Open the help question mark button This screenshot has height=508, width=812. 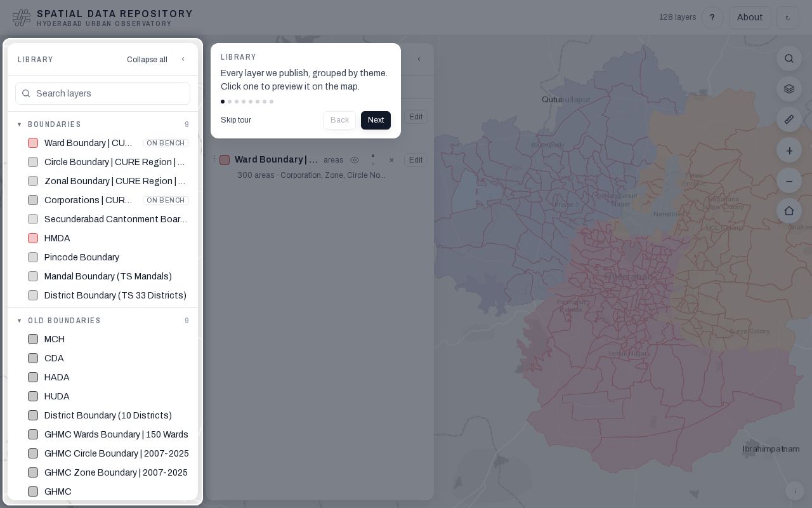tap(712, 18)
